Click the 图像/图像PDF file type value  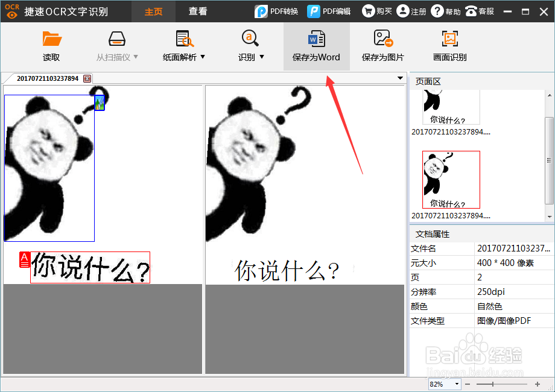[504, 321]
